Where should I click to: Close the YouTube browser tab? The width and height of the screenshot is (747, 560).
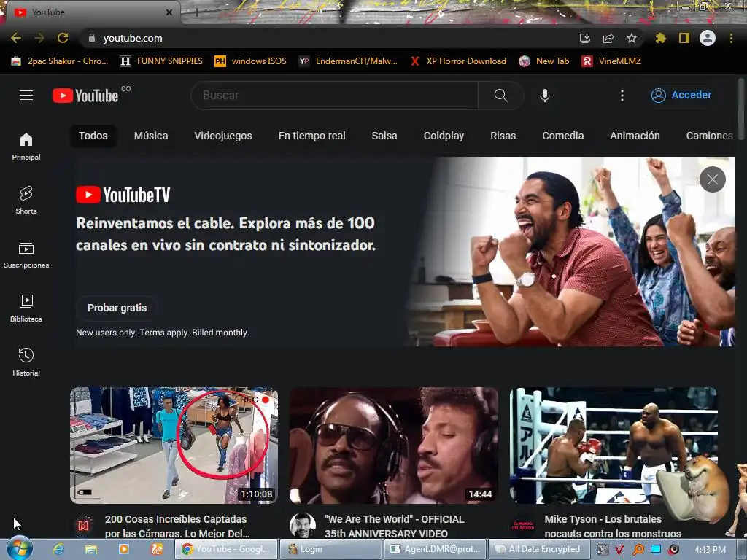click(x=169, y=12)
